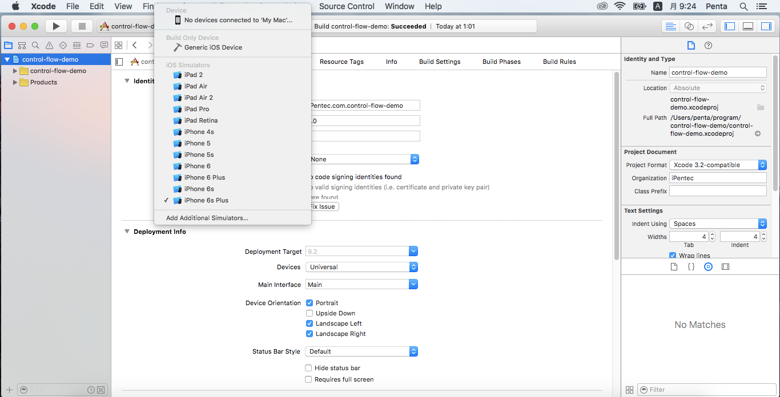780x397 pixels.
Task: Open the Find navigator magnifier icon
Action: click(x=35, y=45)
